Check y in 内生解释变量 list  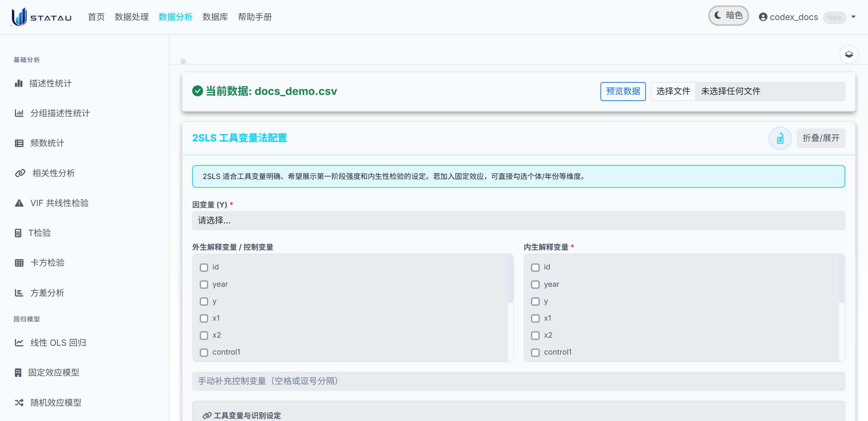(x=535, y=301)
